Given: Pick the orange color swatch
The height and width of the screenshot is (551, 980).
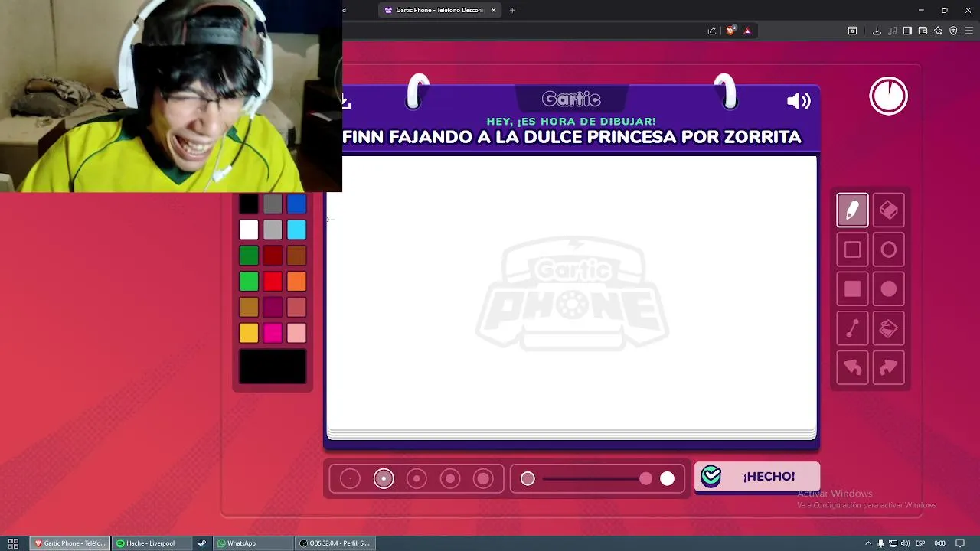Looking at the screenshot, I should point(296,282).
